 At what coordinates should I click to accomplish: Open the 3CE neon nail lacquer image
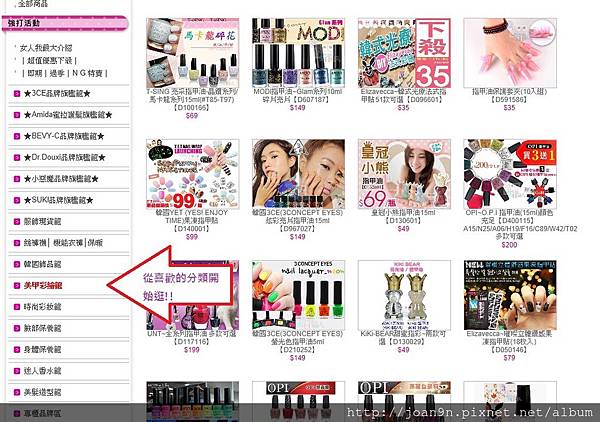(x=298, y=295)
